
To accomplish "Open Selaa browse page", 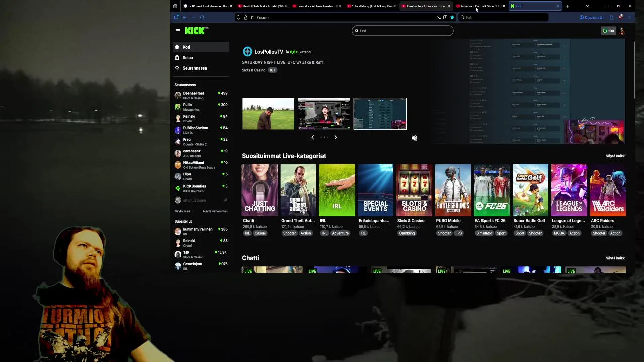I will 201,58.
